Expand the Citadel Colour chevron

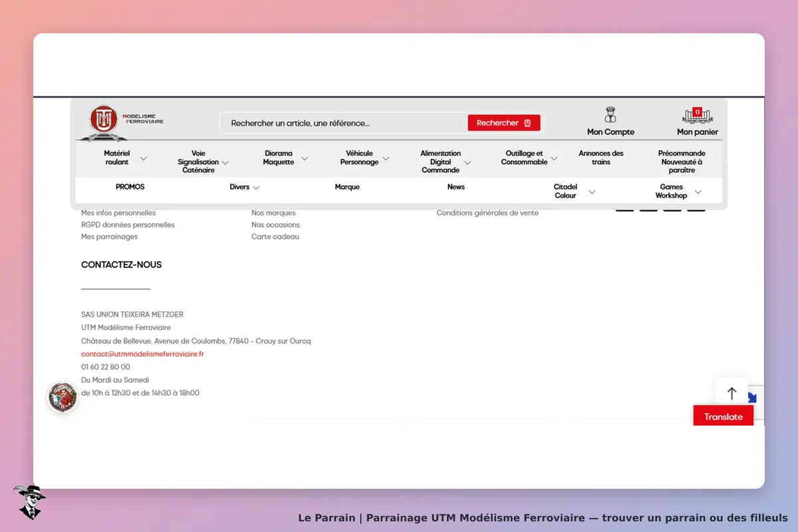click(592, 192)
